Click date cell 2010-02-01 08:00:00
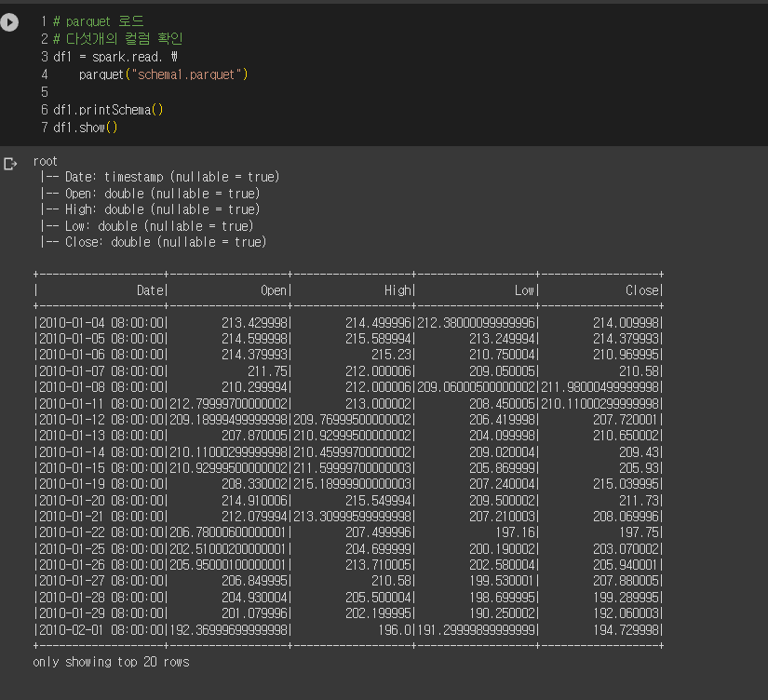Screen dimensions: 768x700 101,630
